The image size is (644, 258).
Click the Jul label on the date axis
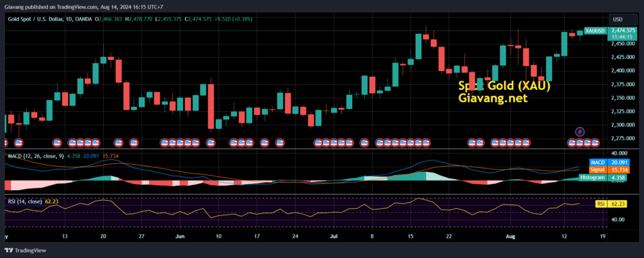[x=334, y=237]
